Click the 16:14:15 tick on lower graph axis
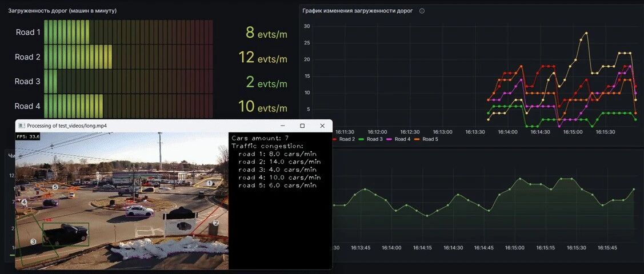The width and height of the screenshot is (644, 274). [422, 248]
